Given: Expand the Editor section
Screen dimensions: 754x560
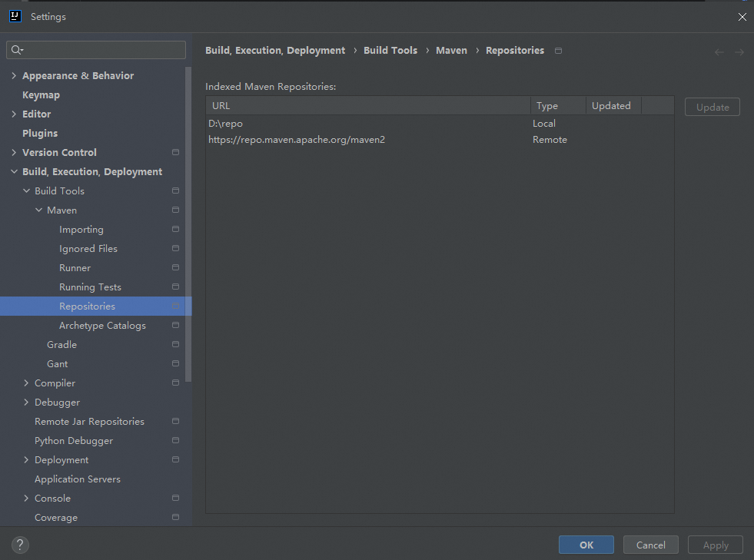Looking at the screenshot, I should pos(14,114).
